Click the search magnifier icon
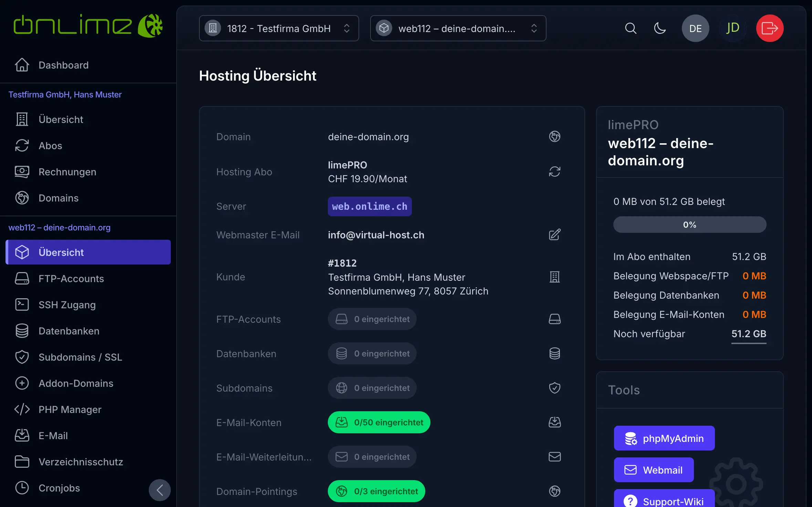Image resolution: width=812 pixels, height=507 pixels. click(631, 28)
